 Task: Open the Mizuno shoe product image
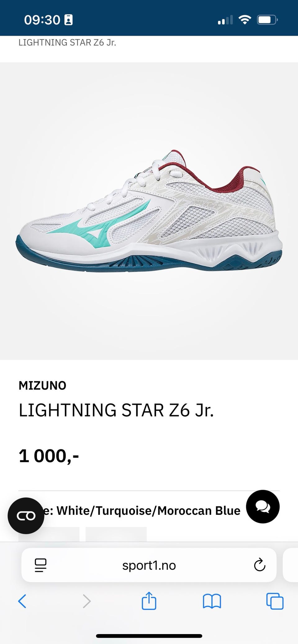[149, 211]
